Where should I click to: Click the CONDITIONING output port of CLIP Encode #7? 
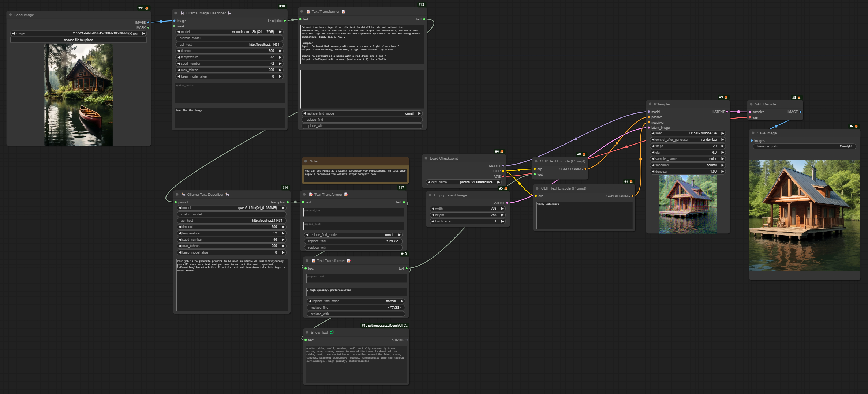coord(632,196)
